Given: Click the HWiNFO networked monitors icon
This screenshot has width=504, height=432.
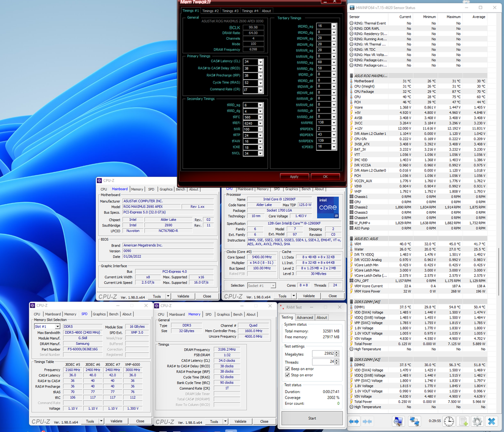Looking at the screenshot, I should pyautogui.click(x=414, y=421).
